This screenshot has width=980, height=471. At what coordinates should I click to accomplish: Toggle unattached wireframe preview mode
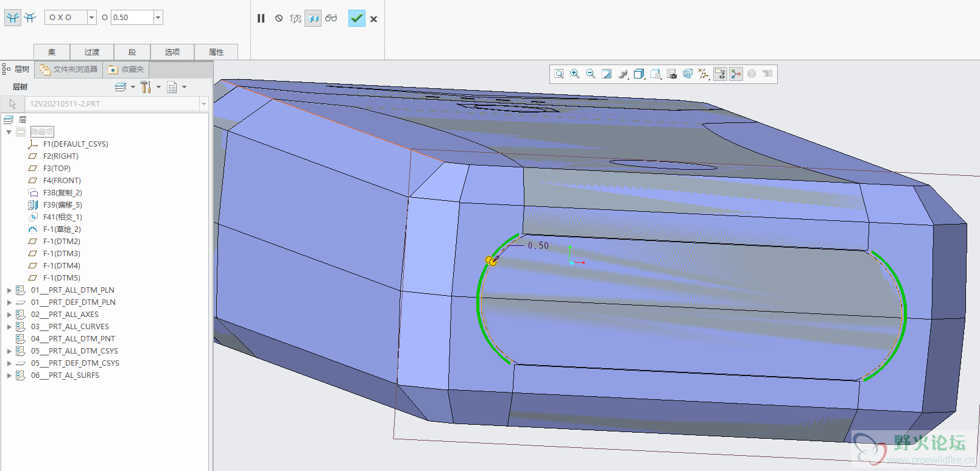click(x=296, y=18)
